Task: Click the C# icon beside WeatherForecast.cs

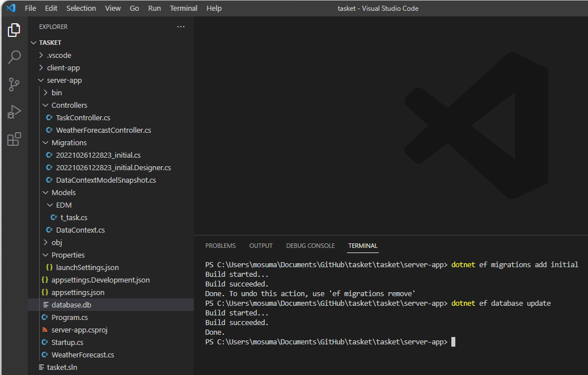Action: [45, 355]
